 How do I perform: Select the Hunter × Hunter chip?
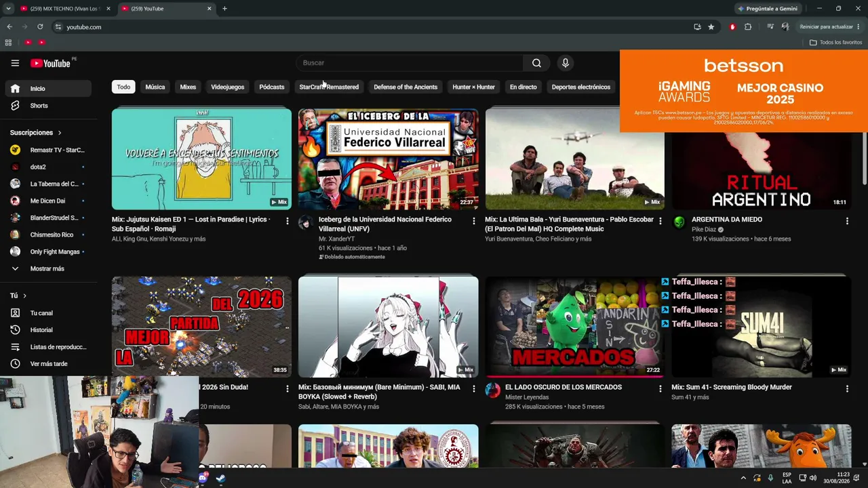coord(473,87)
